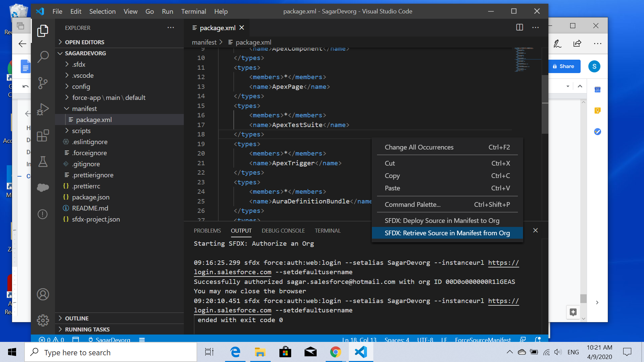644x362 pixels.
Task: Close the package.xml editor tab
Action: pos(242,28)
